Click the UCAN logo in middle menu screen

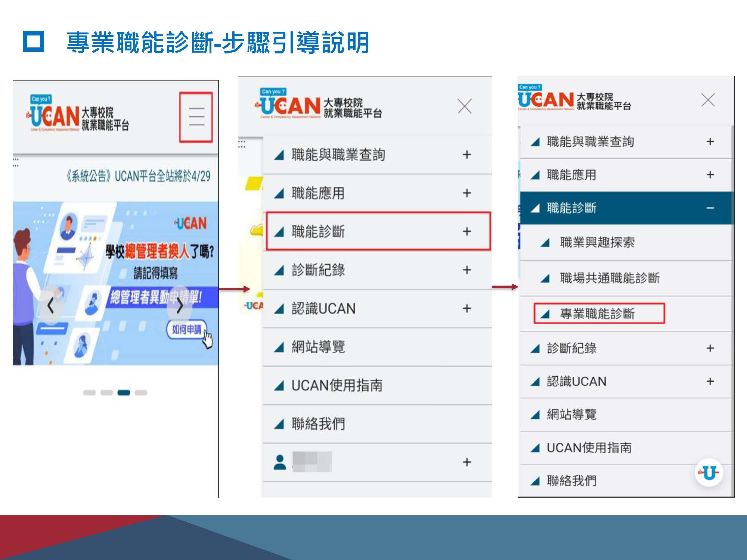[x=318, y=104]
